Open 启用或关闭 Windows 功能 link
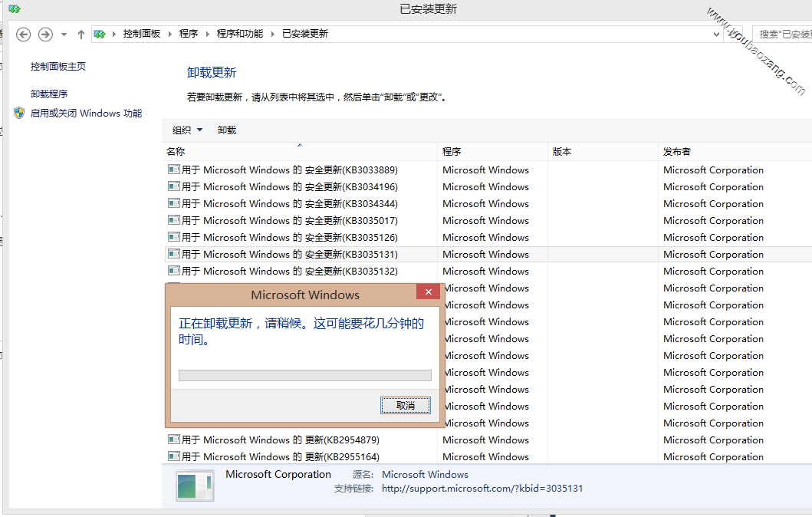The image size is (812, 517). pos(86,113)
